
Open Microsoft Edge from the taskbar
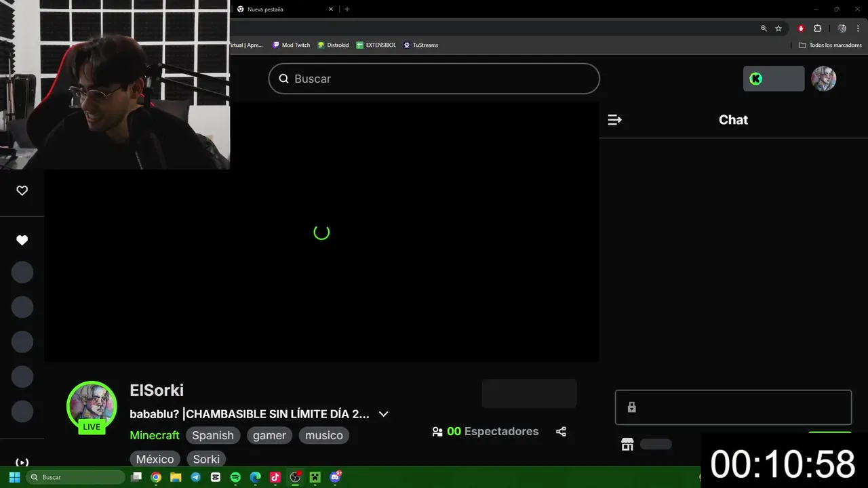pos(255,477)
